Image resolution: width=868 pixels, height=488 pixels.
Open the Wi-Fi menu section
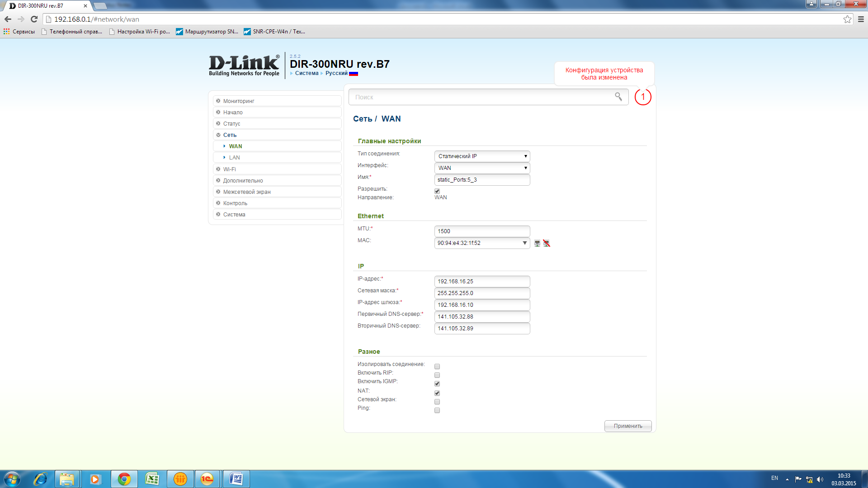(x=229, y=169)
